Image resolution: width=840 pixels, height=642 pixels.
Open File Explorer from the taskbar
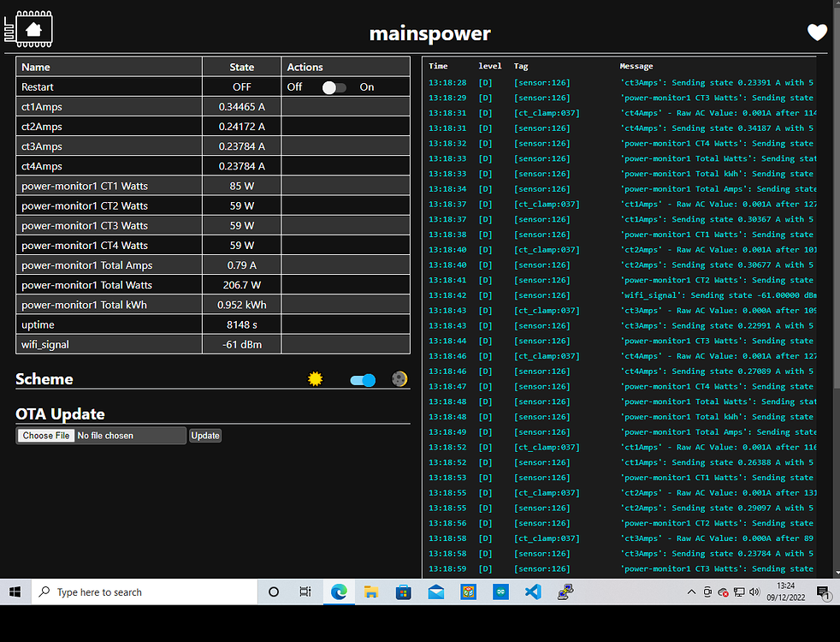pos(371,591)
